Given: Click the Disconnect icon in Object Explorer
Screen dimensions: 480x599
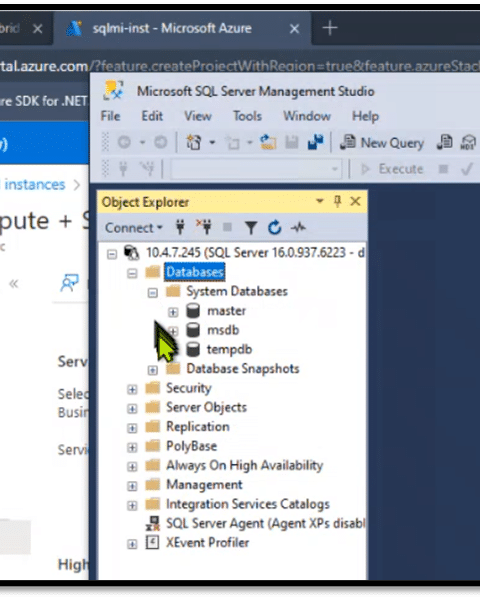Looking at the screenshot, I should point(204,228).
